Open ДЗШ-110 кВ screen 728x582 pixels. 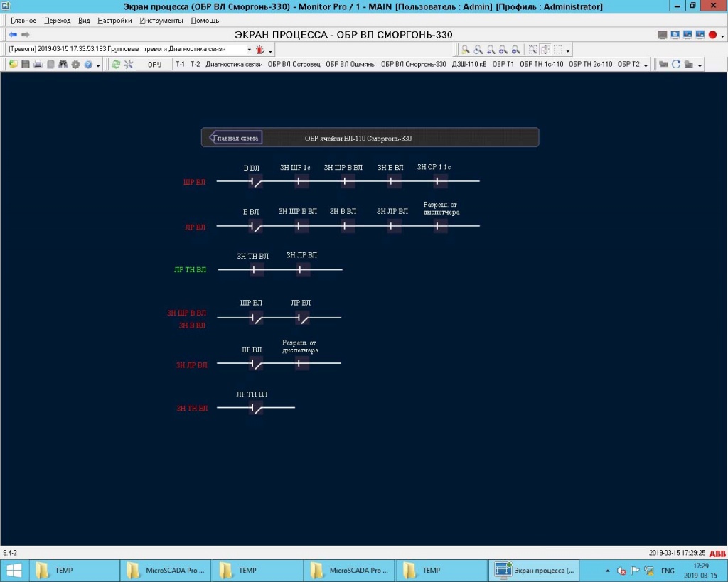pos(469,65)
